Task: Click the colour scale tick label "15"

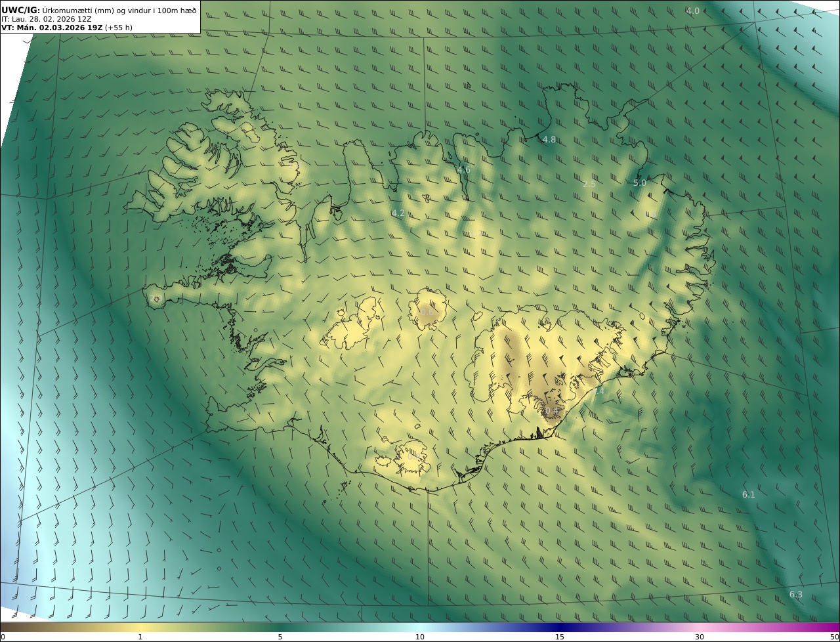Action: tap(559, 637)
